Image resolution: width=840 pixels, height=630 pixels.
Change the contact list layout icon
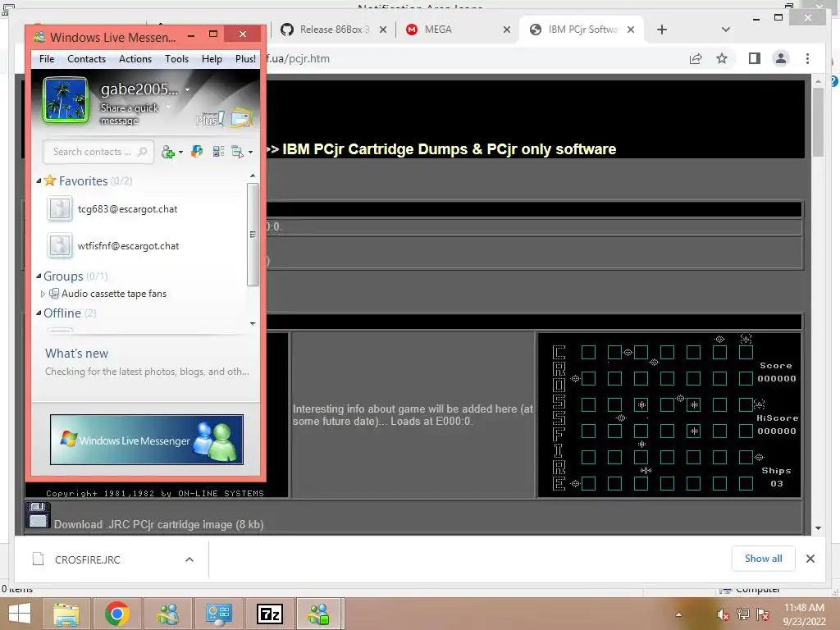point(218,152)
